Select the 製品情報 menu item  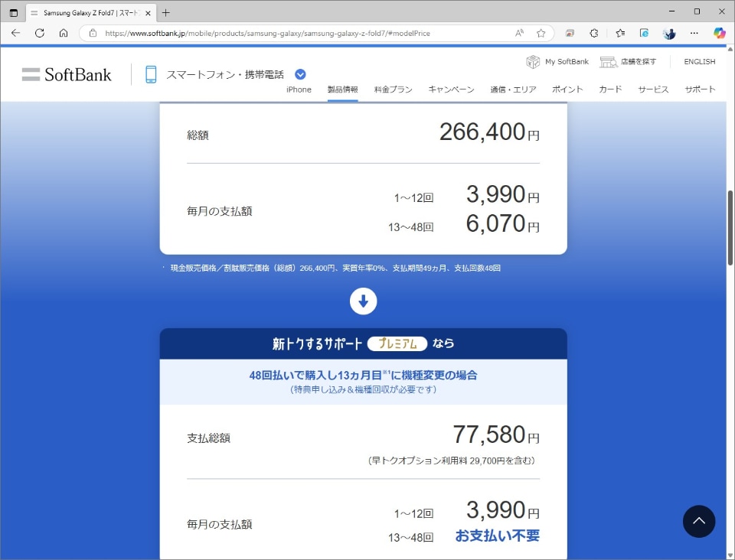coord(343,90)
